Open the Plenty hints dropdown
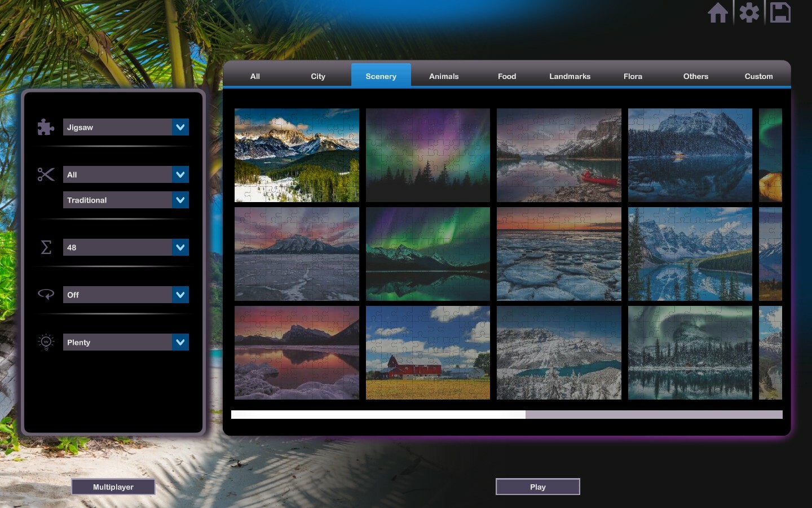Image resolution: width=812 pixels, height=508 pixels. pos(126,342)
